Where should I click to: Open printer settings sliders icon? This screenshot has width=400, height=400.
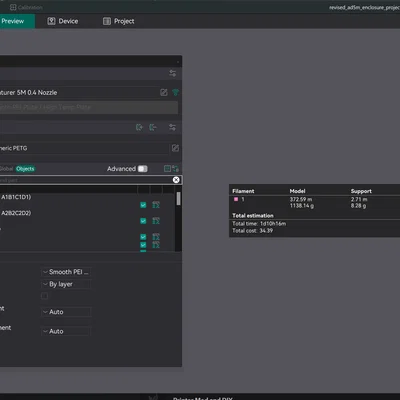(x=172, y=73)
